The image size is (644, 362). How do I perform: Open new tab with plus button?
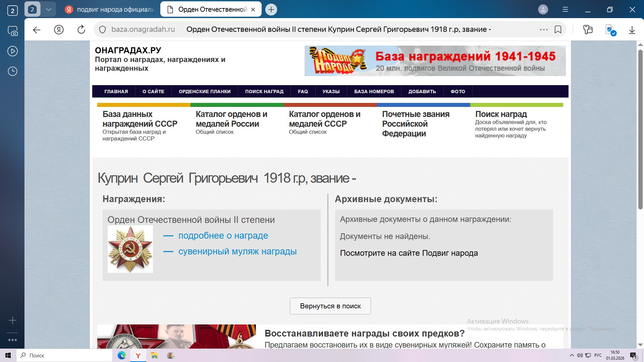[271, 9]
